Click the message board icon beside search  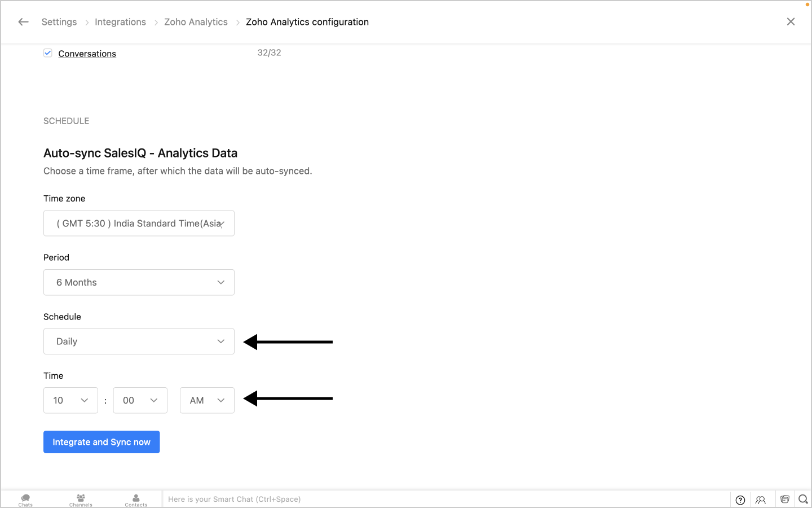(x=784, y=499)
